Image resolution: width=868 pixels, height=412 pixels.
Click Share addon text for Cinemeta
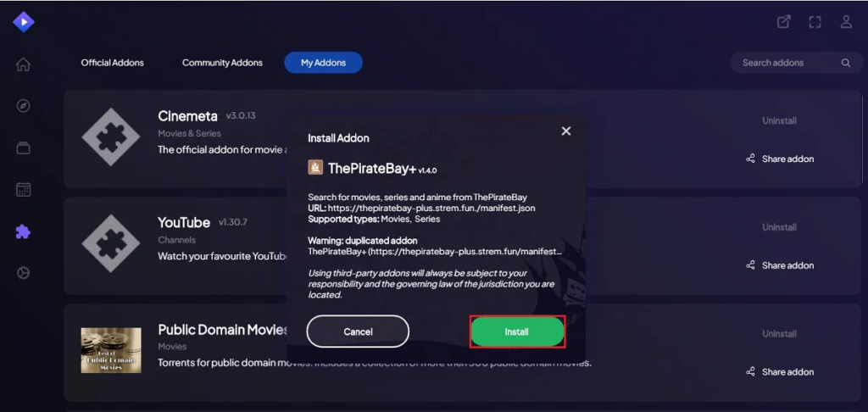click(x=787, y=159)
